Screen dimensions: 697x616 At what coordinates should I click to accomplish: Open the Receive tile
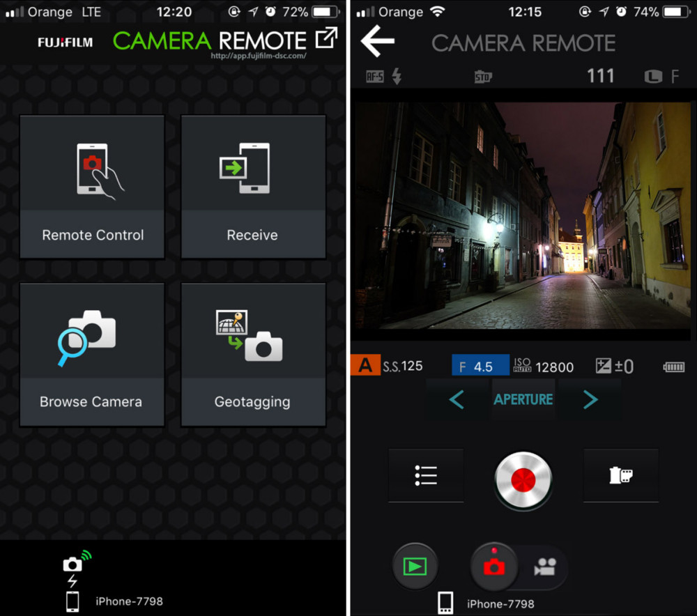pyautogui.click(x=253, y=187)
